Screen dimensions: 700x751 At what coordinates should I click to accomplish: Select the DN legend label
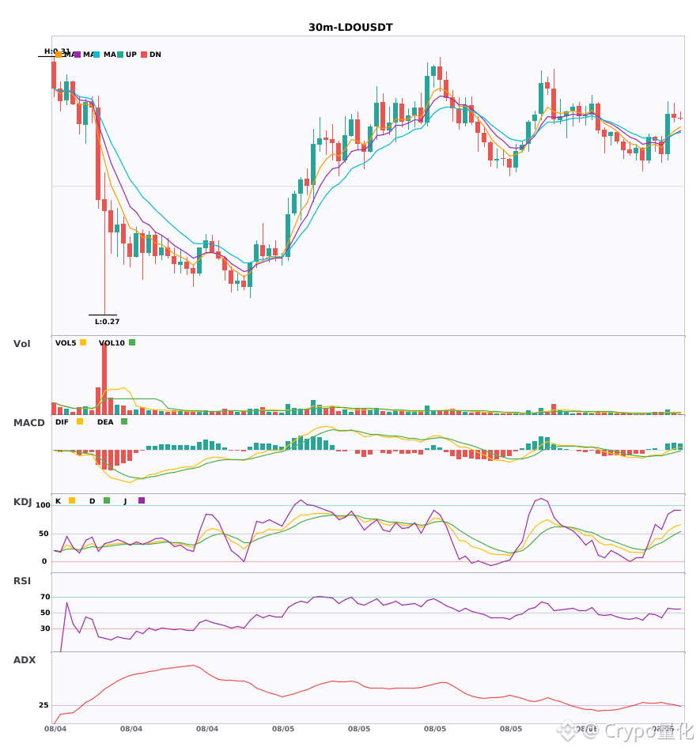pos(155,55)
